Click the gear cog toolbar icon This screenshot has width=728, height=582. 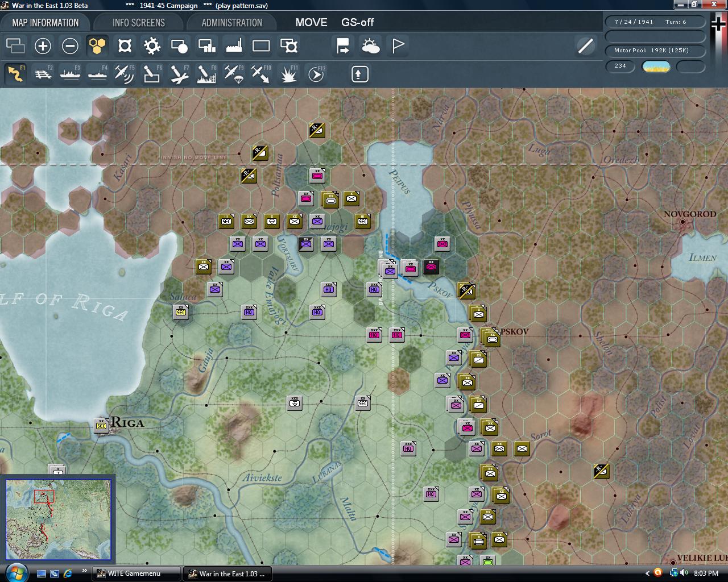pyautogui.click(x=152, y=46)
